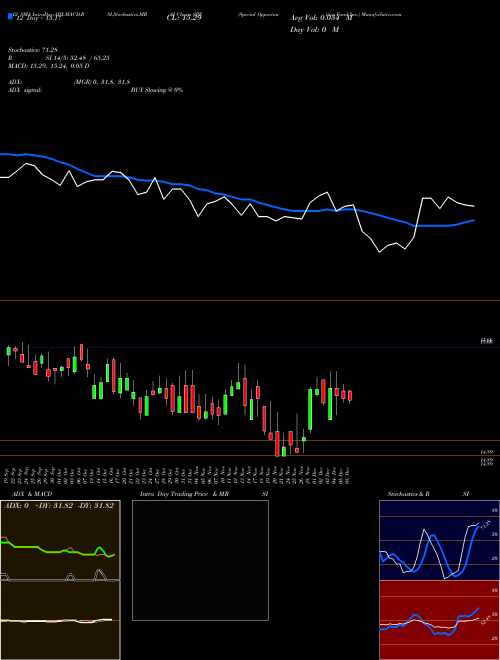The image size is (500, 660).
Task: Click the 'ADX: 0 +DY: 31.82 -DY: 31.82' header
Action: (x=59, y=506)
